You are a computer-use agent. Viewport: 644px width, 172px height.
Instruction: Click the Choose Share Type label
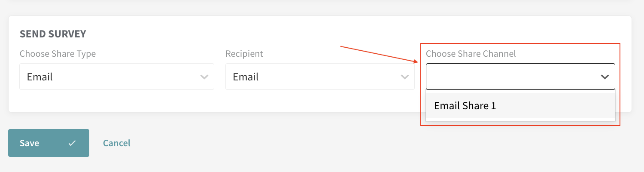pos(58,54)
